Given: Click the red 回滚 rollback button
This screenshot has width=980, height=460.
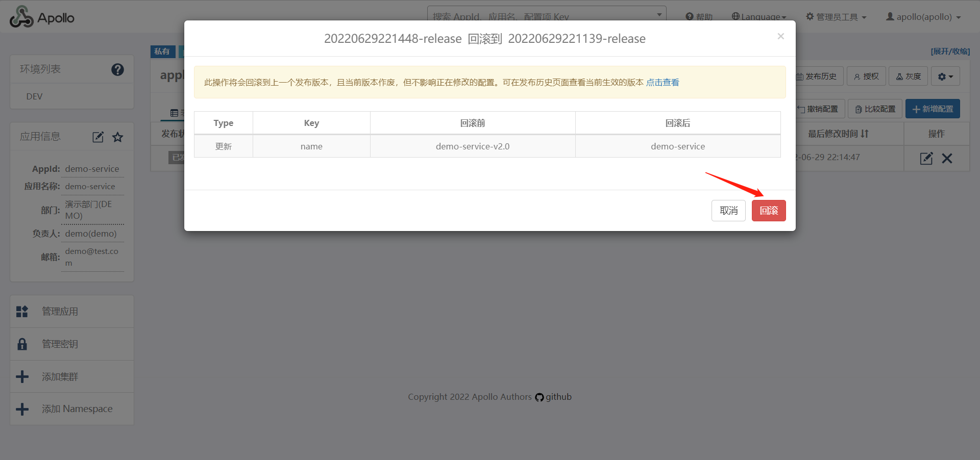Looking at the screenshot, I should click(x=768, y=211).
